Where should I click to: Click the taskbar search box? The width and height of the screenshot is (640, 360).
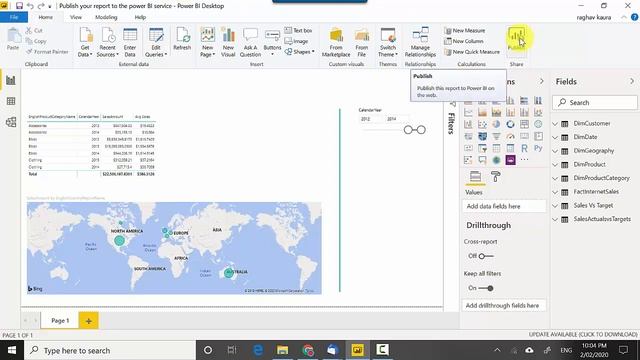[110, 350]
